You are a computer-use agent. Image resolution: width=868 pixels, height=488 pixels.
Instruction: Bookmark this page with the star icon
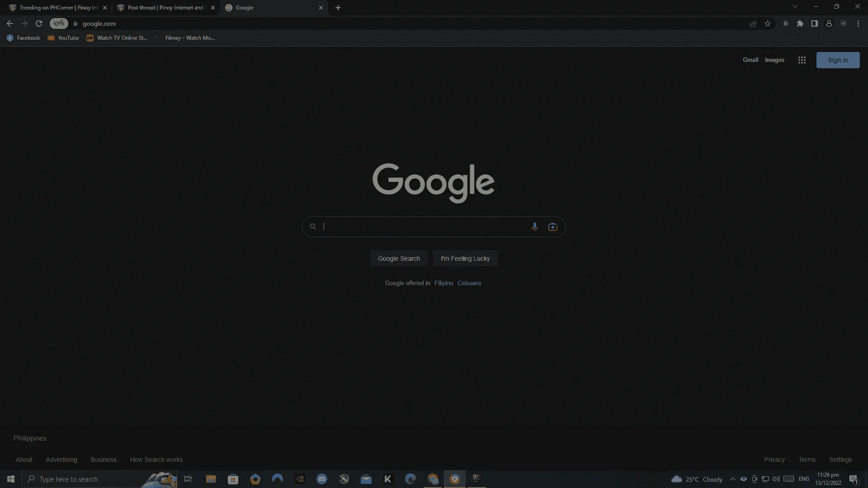tap(767, 23)
